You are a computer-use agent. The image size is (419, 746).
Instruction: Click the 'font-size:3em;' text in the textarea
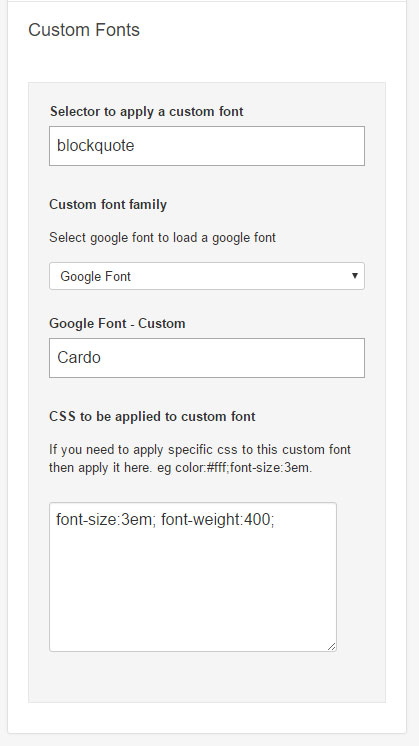[106, 520]
